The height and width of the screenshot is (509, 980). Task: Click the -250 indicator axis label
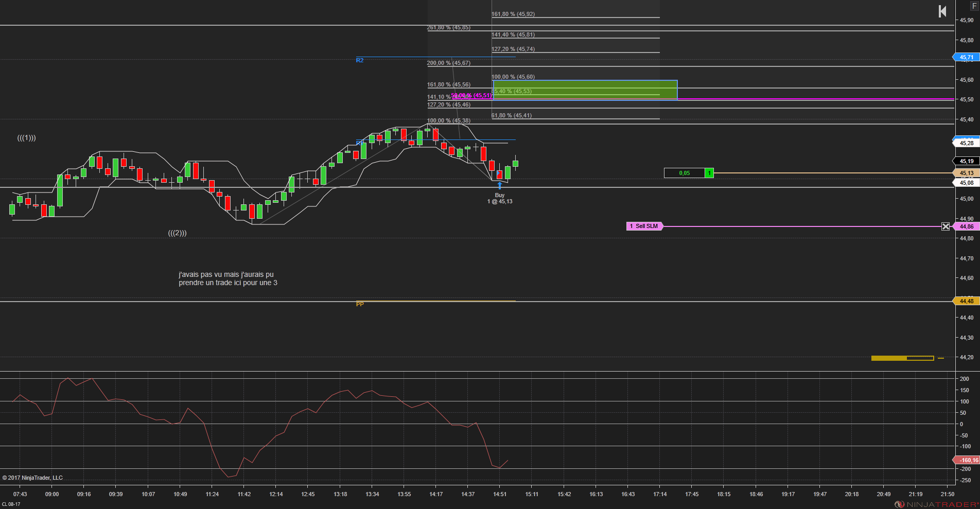965,480
